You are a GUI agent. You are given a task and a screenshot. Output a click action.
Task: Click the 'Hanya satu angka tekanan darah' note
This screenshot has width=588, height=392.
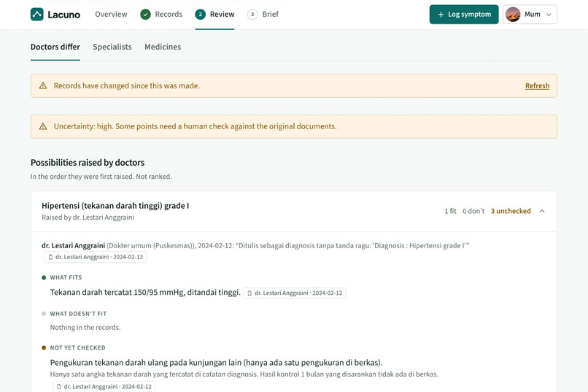(244, 374)
